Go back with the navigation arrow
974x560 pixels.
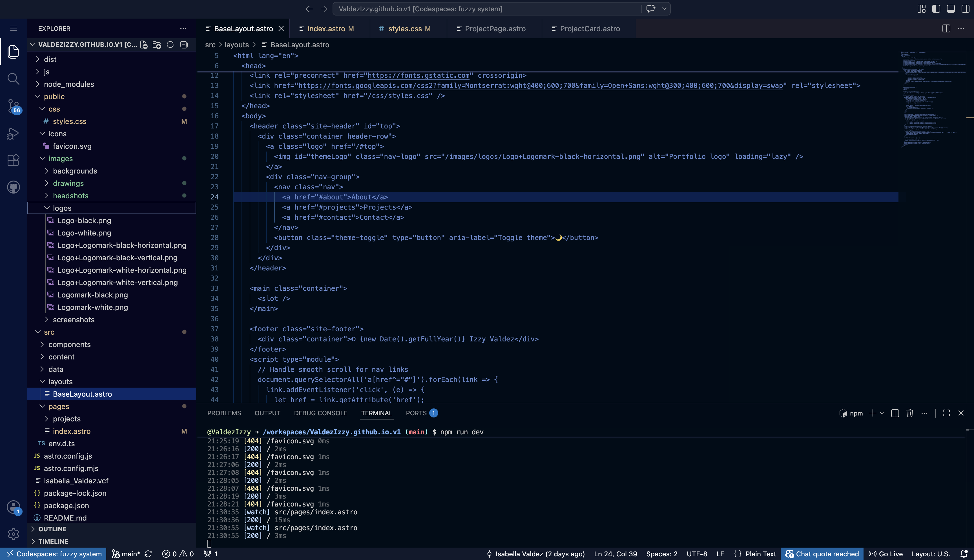coord(309,9)
